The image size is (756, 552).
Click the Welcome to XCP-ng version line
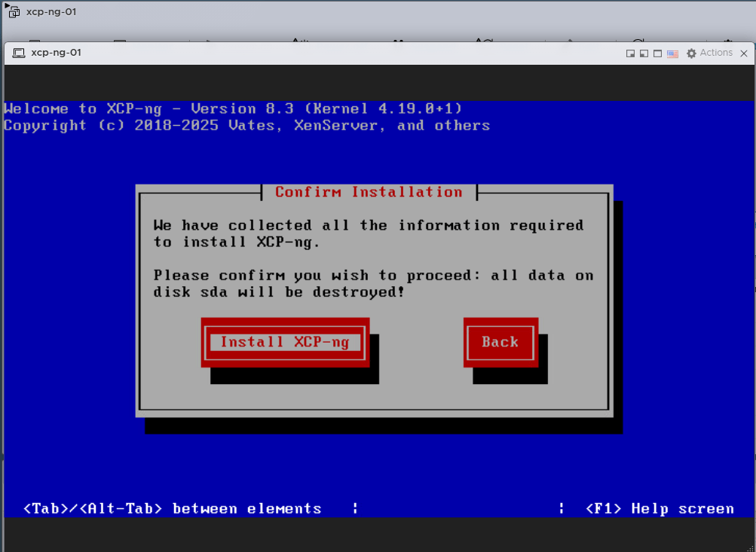(233, 108)
